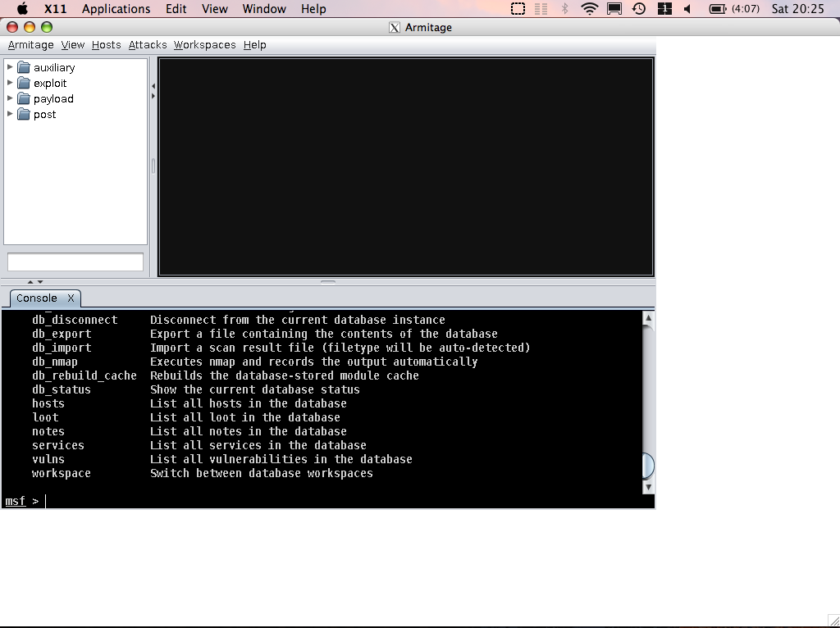Open the Attacks menu
Image resolution: width=840 pixels, height=628 pixels.
(x=148, y=45)
